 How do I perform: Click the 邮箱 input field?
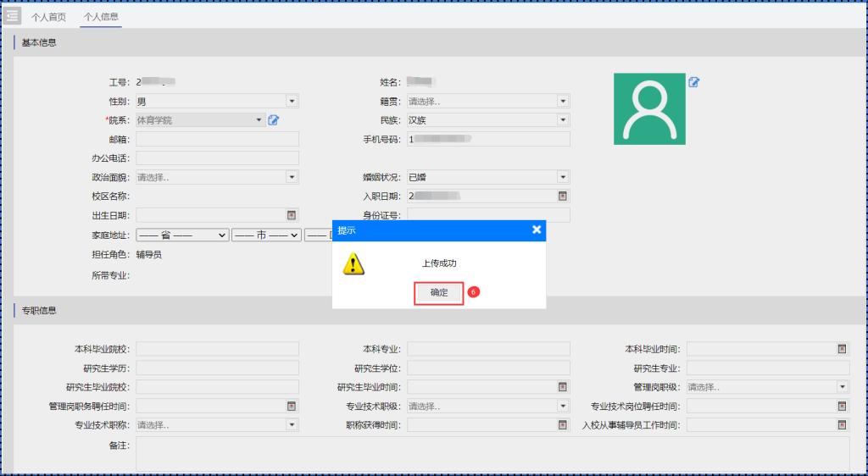(x=217, y=139)
